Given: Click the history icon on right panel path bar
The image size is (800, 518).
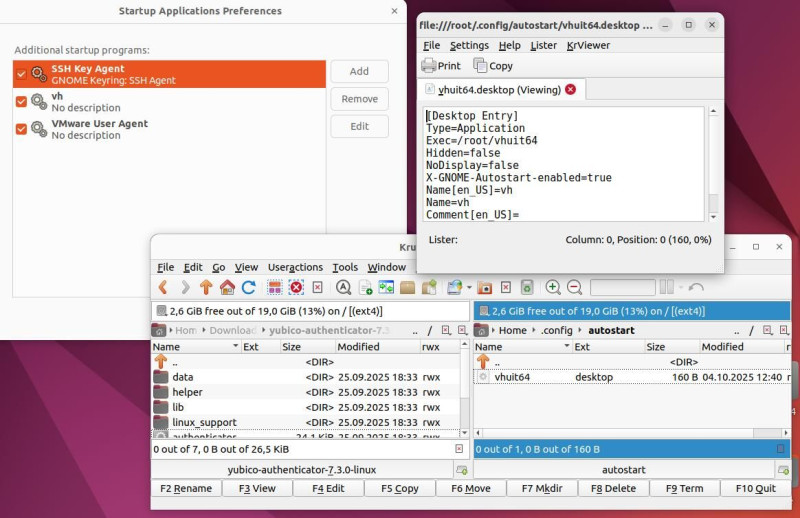Looking at the screenshot, I should coord(767,331).
